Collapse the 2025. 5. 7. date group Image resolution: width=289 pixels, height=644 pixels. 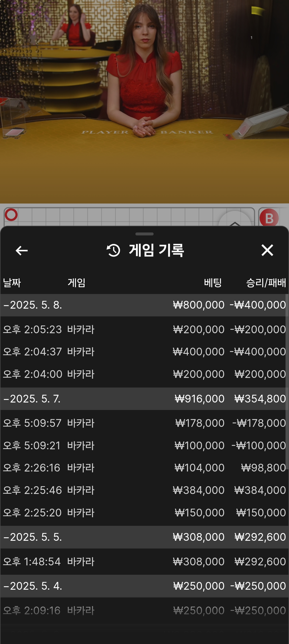(32, 399)
